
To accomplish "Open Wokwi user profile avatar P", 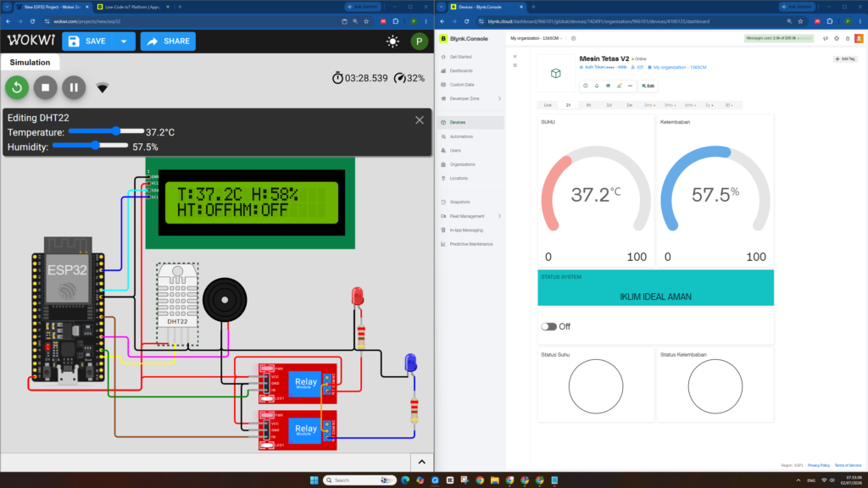I will 419,42.
